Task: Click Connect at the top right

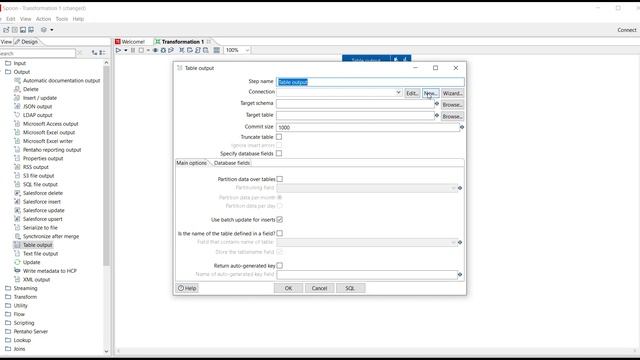Action: 627,30
